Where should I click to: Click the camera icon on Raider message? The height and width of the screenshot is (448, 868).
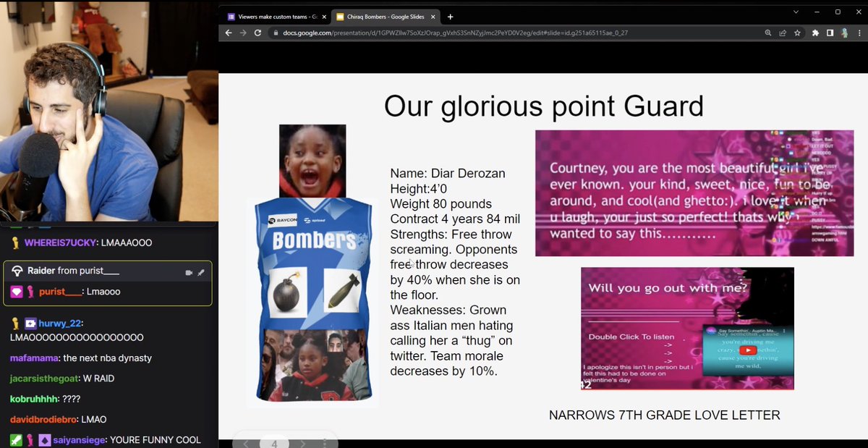point(189,272)
